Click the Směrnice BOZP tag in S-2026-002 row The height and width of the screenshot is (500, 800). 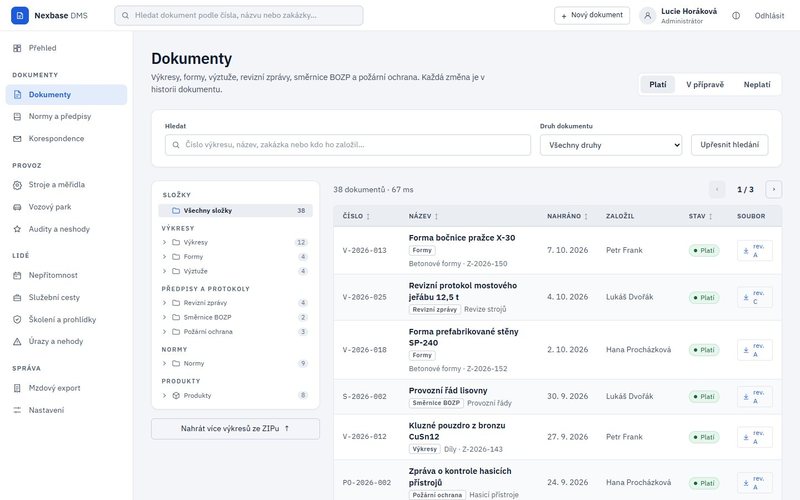click(436, 403)
